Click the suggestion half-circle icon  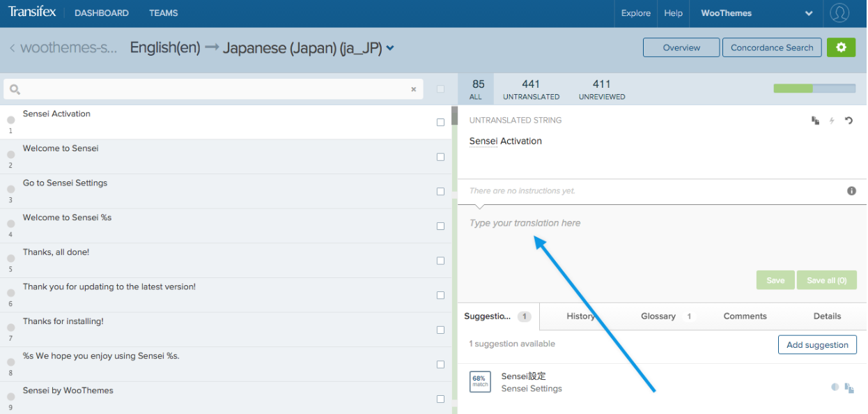[x=835, y=387]
